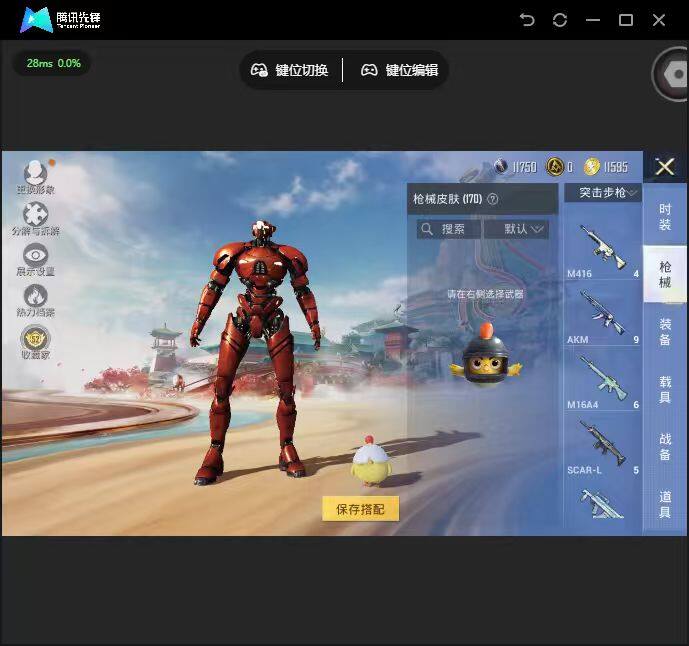Viewport: 689px width, 646px height.
Task: Switch to the 装备 tab
Action: point(665,331)
